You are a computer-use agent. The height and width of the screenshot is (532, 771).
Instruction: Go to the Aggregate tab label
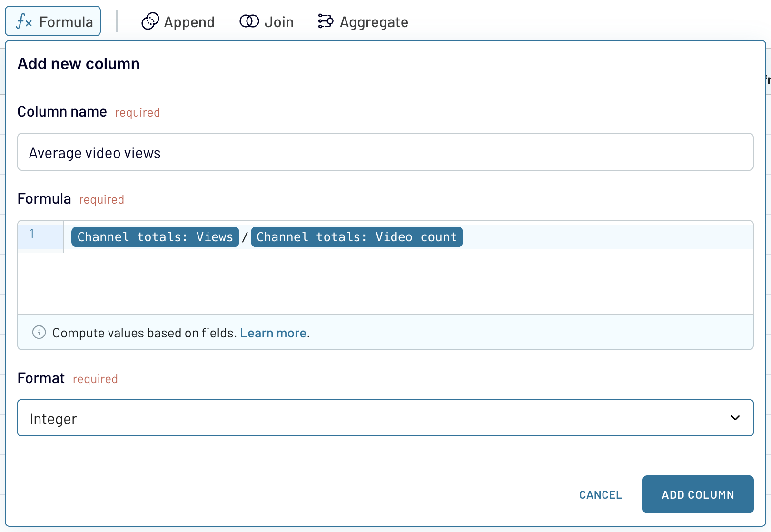[x=374, y=22]
